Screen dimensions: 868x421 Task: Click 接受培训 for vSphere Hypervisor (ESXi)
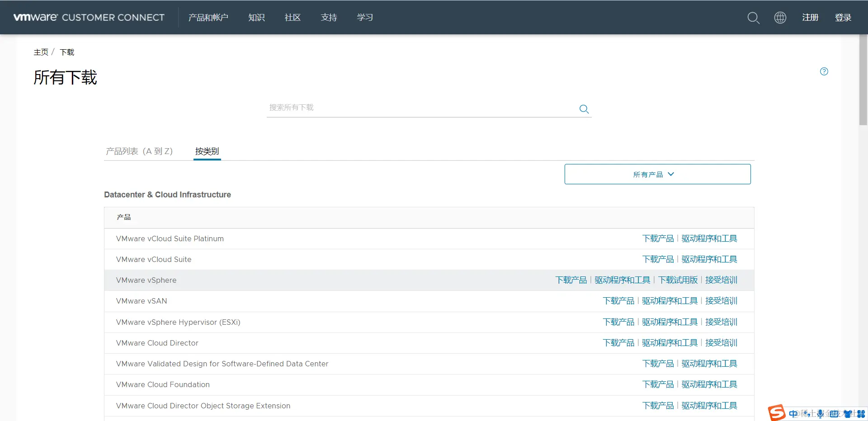[722, 322]
